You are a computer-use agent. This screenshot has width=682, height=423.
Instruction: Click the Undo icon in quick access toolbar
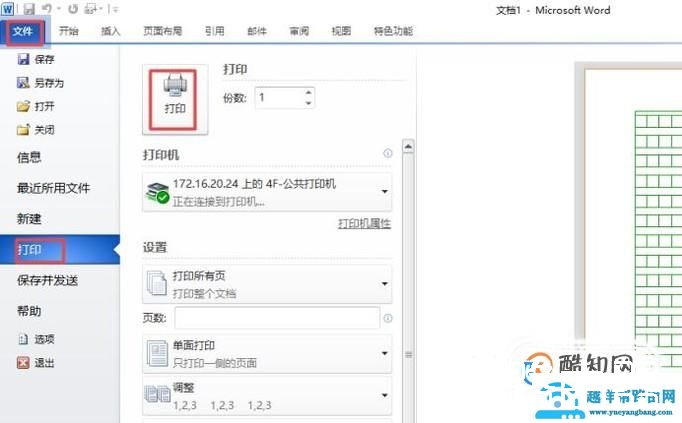[47, 8]
